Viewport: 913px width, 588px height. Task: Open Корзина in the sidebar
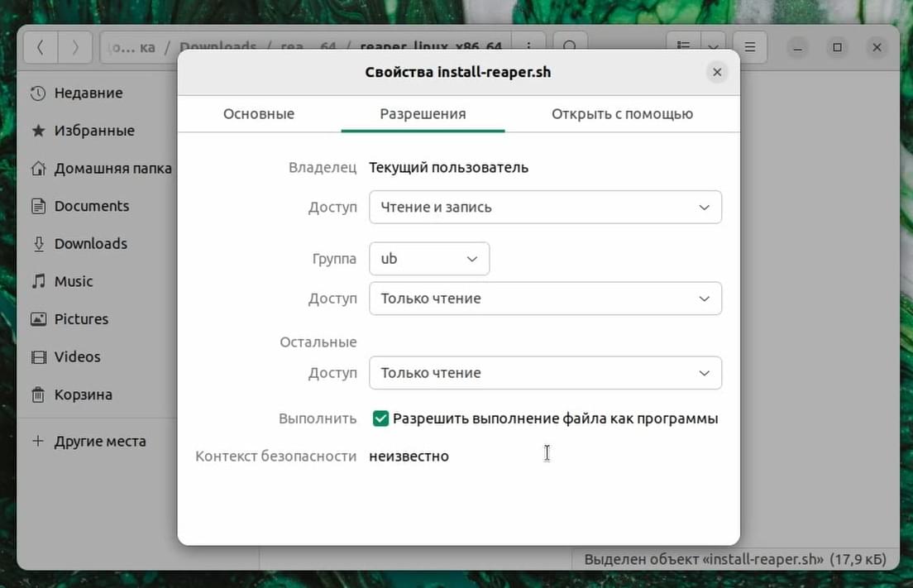click(x=84, y=394)
